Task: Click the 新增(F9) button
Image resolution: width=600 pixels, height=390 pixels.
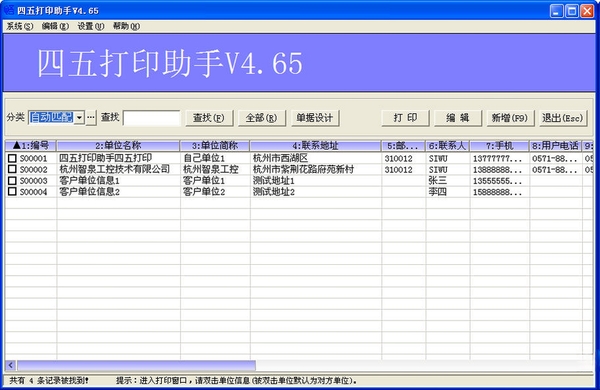Action: tap(510, 118)
